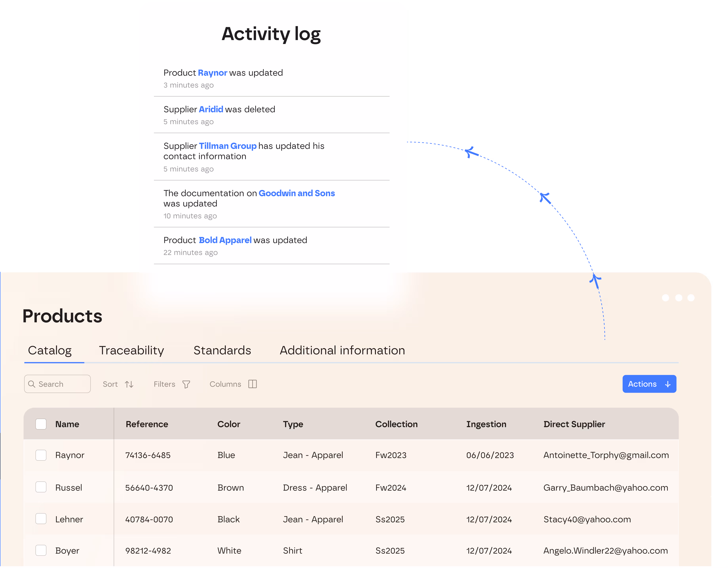This screenshot has height=568, width=728.
Task: Toggle the select-all checkbox in the Name header
Action: (x=41, y=424)
